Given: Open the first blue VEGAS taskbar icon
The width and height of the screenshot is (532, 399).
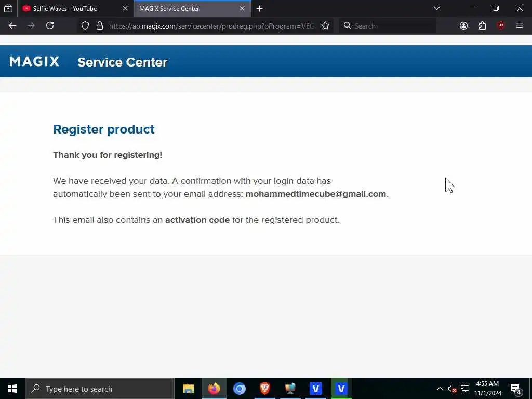Looking at the screenshot, I should click(315, 389).
